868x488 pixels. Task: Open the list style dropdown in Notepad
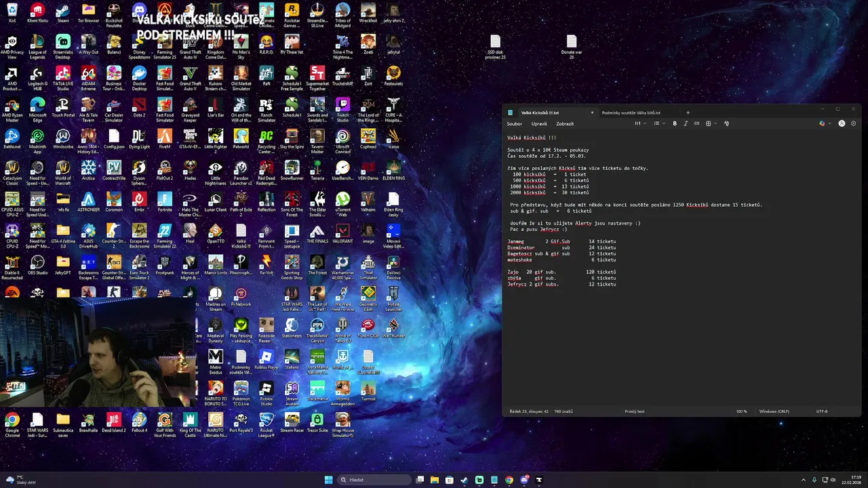(x=658, y=123)
